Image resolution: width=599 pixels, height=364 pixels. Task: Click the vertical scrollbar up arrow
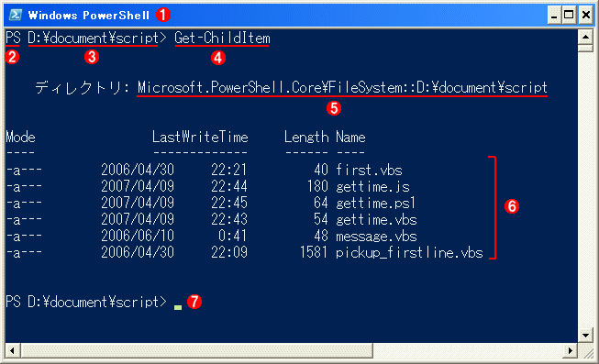585,38
